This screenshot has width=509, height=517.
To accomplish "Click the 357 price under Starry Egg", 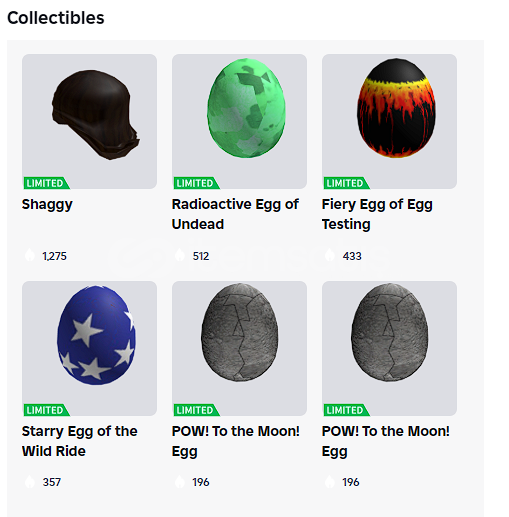I will click(x=52, y=482).
